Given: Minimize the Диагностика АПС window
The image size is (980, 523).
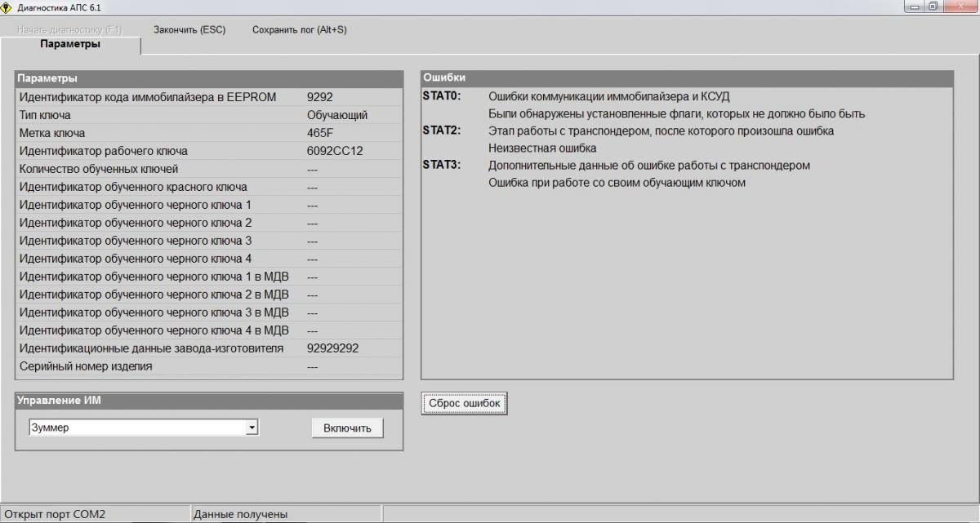Looking at the screenshot, I should 914,7.
